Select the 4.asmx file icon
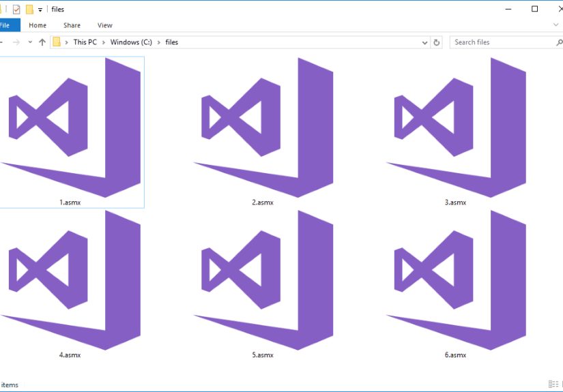The image size is (563, 392). tap(70, 280)
